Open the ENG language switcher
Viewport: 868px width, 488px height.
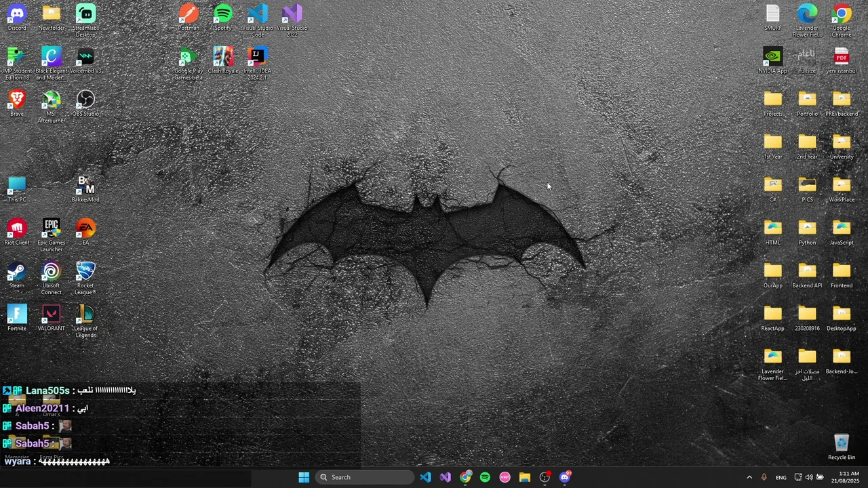pyautogui.click(x=781, y=477)
